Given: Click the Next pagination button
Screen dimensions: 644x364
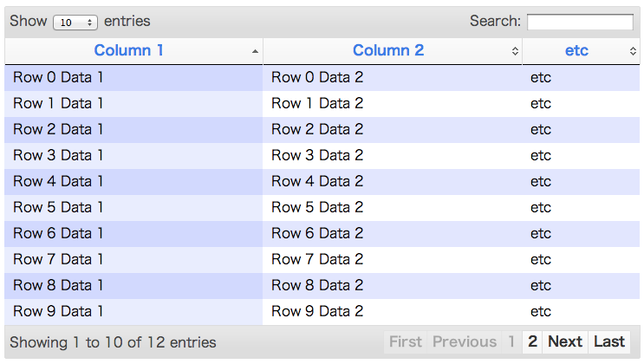Looking at the screenshot, I should click(x=565, y=341).
